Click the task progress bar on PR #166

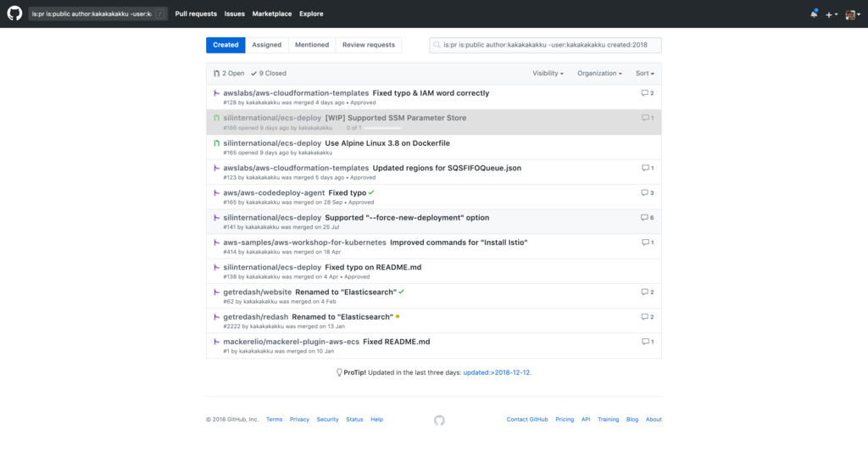[382, 128]
